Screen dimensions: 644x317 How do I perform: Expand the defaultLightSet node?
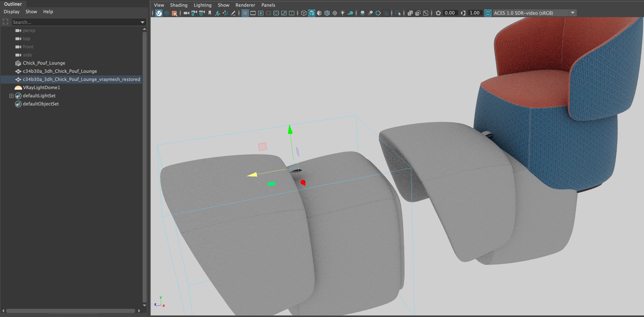pyautogui.click(x=11, y=96)
